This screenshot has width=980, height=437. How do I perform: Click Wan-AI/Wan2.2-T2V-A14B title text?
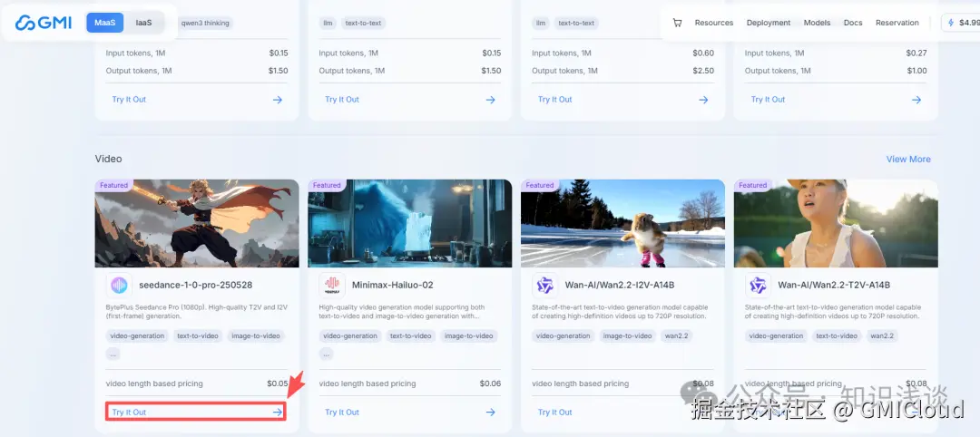point(834,286)
